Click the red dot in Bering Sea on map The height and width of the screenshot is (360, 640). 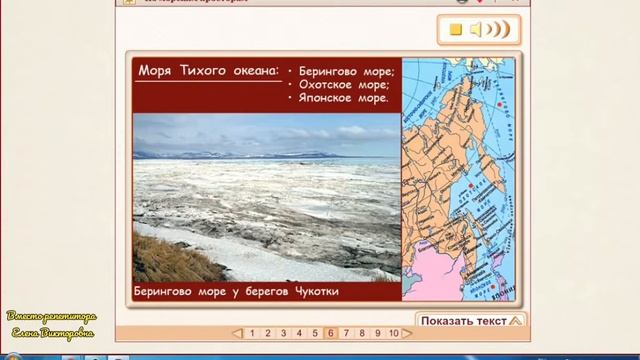(499, 105)
